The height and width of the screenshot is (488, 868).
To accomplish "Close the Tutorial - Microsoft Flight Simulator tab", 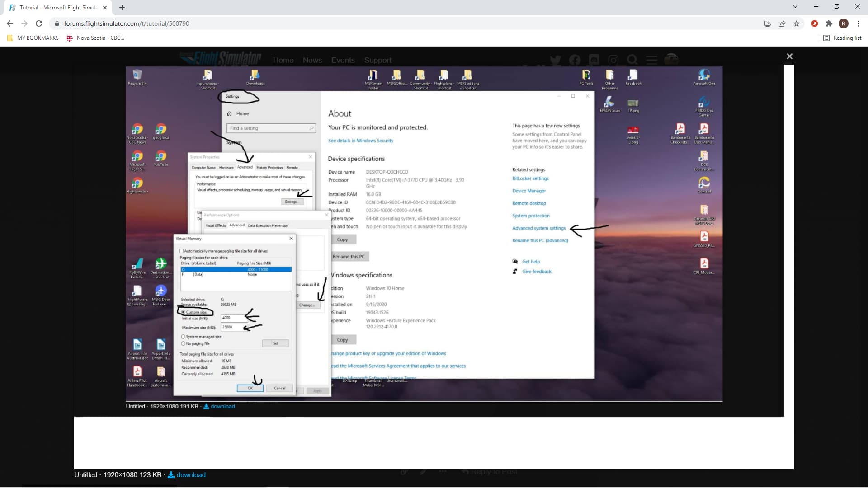I will click(104, 8).
